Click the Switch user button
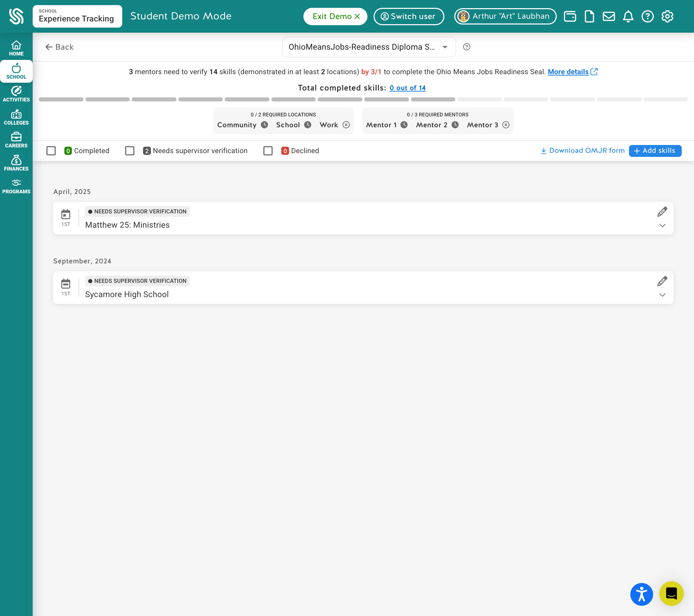The height and width of the screenshot is (616, 694). [x=409, y=16]
